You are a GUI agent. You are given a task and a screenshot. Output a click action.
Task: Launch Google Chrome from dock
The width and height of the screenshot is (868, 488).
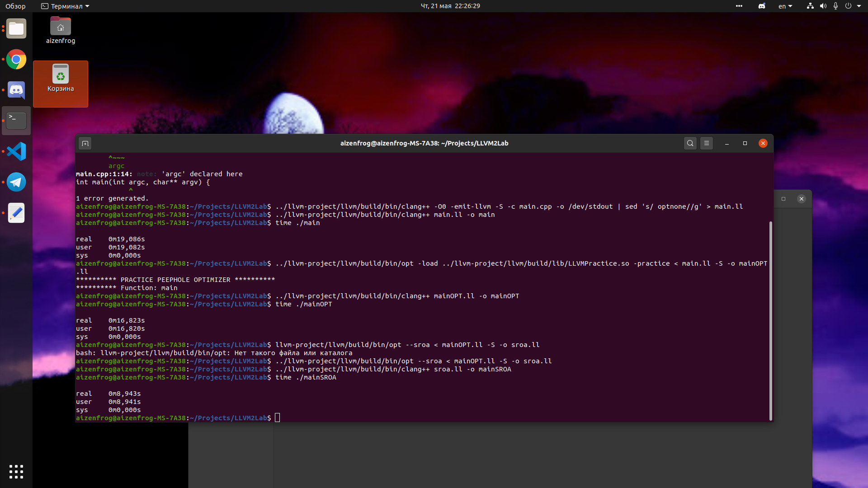(16, 59)
